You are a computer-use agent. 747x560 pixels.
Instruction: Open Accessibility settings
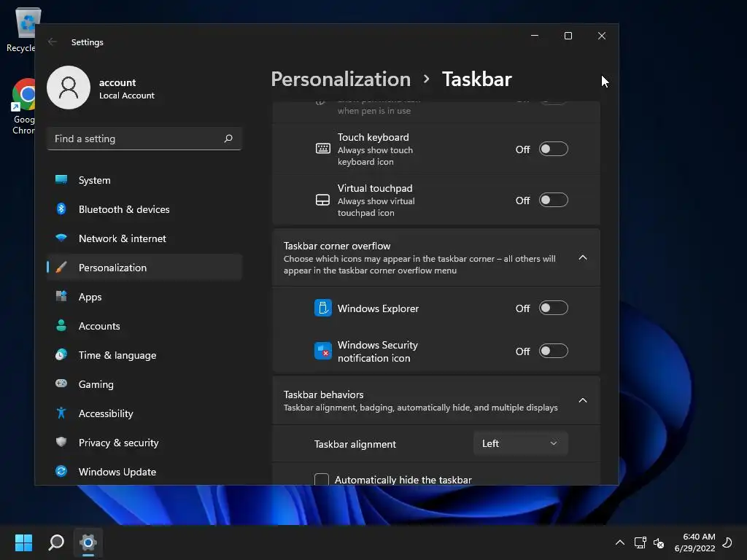point(144,413)
